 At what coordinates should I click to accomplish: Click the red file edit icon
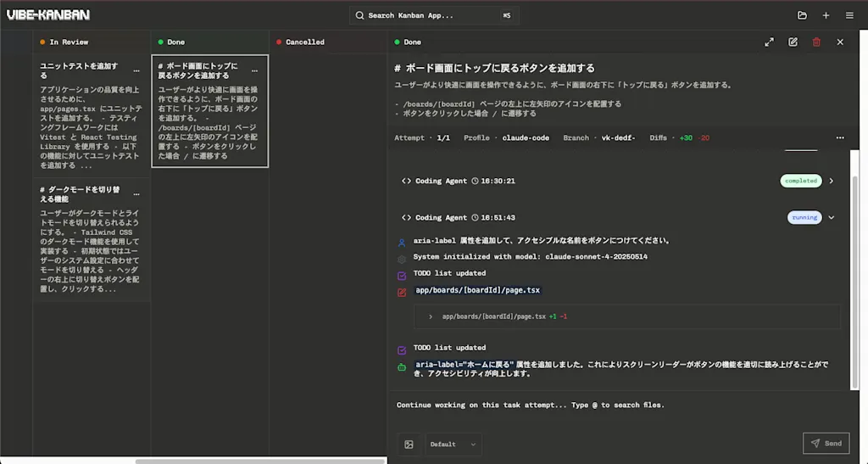tap(402, 293)
